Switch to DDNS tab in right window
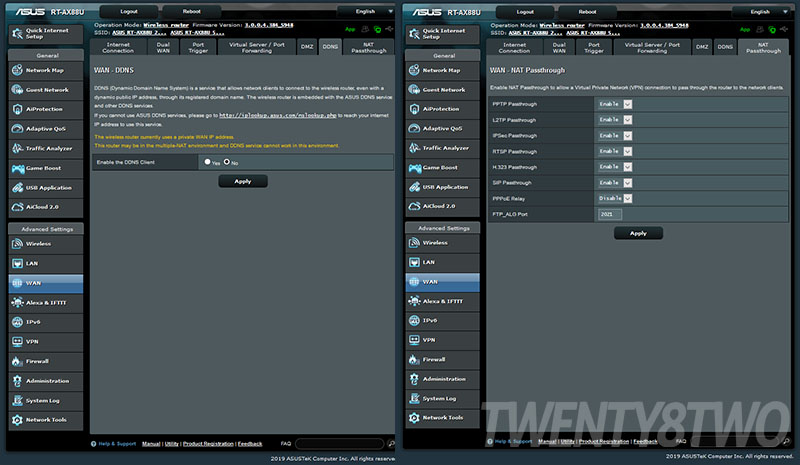 click(725, 47)
